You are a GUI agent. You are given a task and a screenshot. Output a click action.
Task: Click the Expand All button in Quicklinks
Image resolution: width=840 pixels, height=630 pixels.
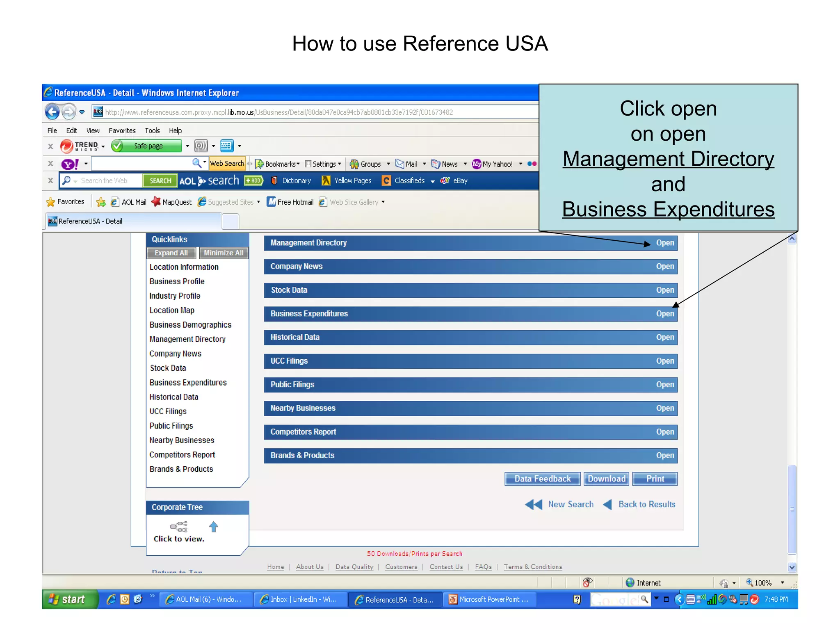(171, 253)
